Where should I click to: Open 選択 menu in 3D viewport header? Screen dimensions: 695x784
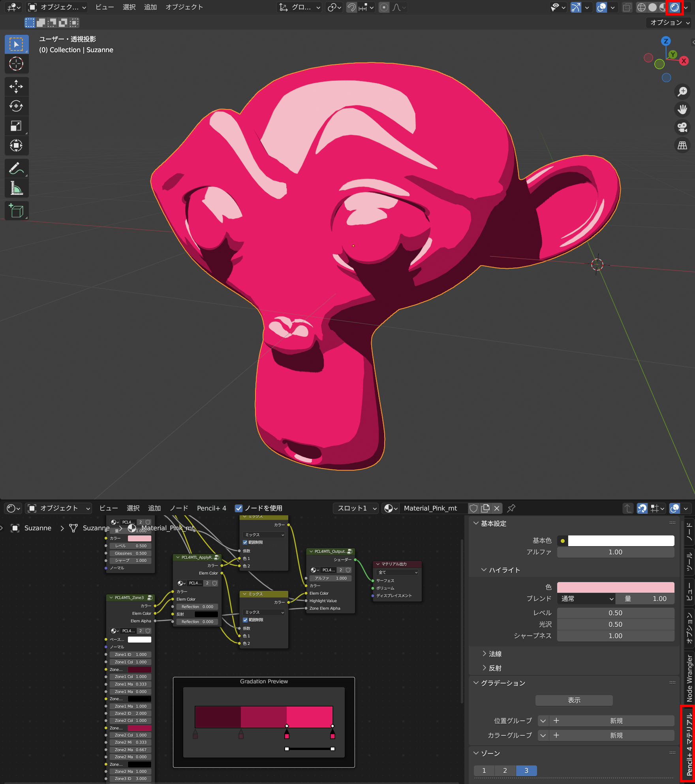[x=129, y=7]
